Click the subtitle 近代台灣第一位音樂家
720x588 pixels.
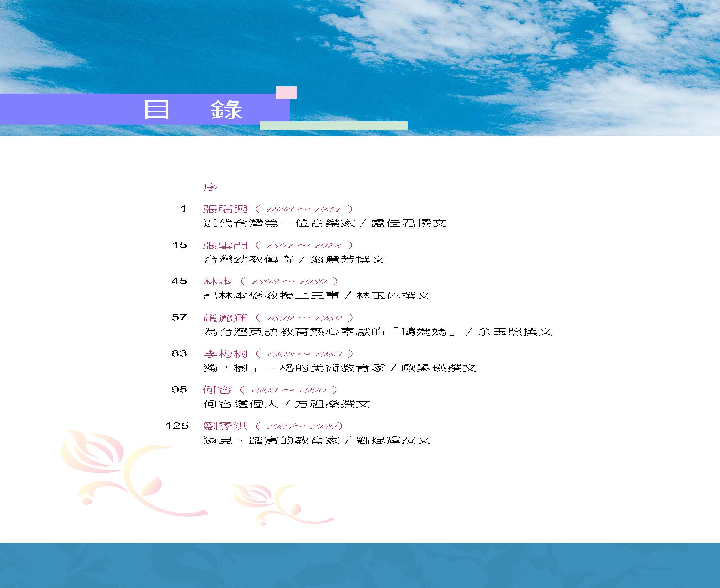(x=279, y=224)
